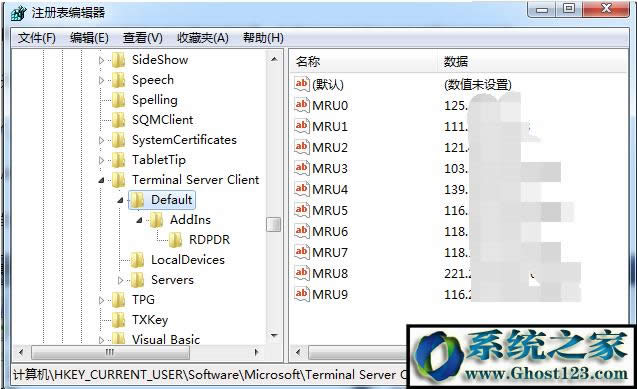The height and width of the screenshot is (389, 637).
Task: Open the 收藏夹(A) menu
Action: point(203,38)
